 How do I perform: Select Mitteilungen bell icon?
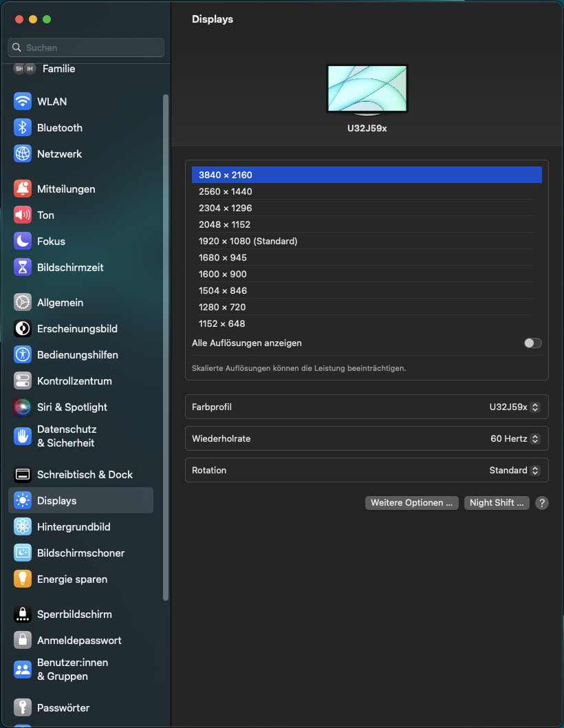(x=22, y=189)
